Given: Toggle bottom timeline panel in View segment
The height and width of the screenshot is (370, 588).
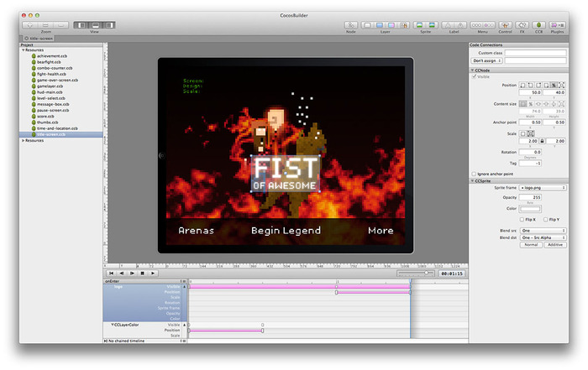Looking at the screenshot, I should click(x=95, y=25).
